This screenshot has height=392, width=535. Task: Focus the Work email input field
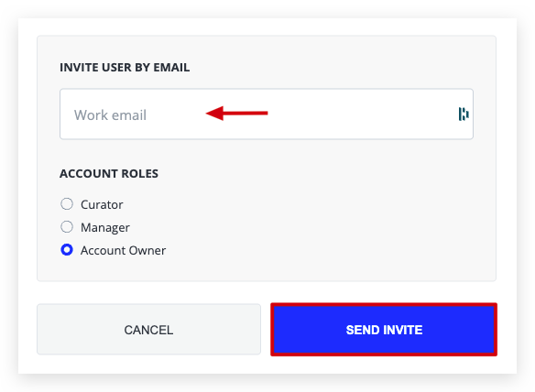coord(267,114)
